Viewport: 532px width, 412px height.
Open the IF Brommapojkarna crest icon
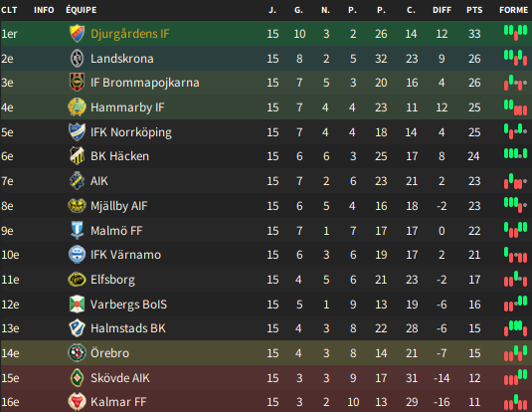[x=77, y=83]
